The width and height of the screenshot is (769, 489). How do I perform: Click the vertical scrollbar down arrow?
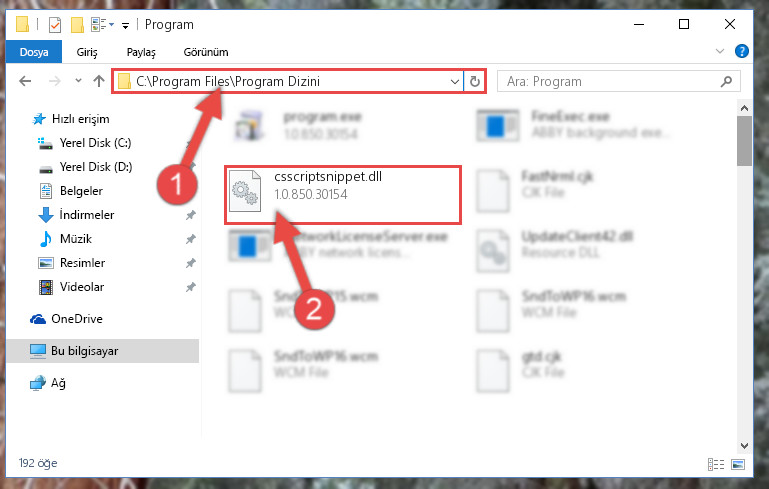(744, 445)
